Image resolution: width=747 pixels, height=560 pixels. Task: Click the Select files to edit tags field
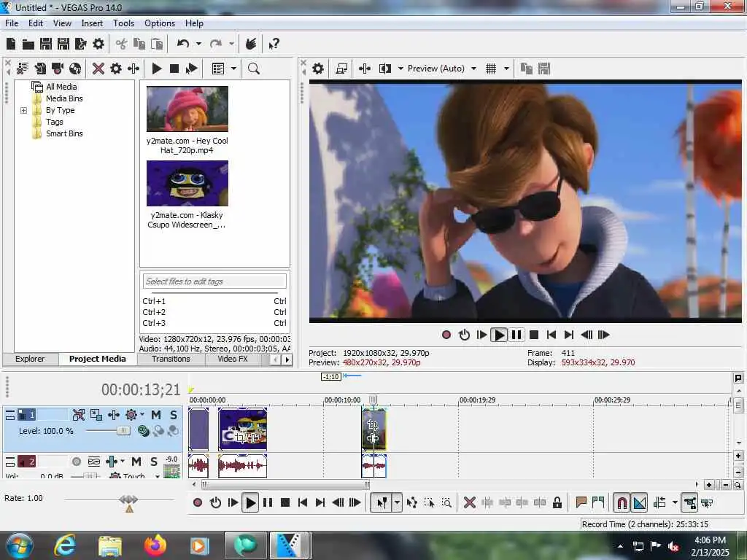pos(214,281)
